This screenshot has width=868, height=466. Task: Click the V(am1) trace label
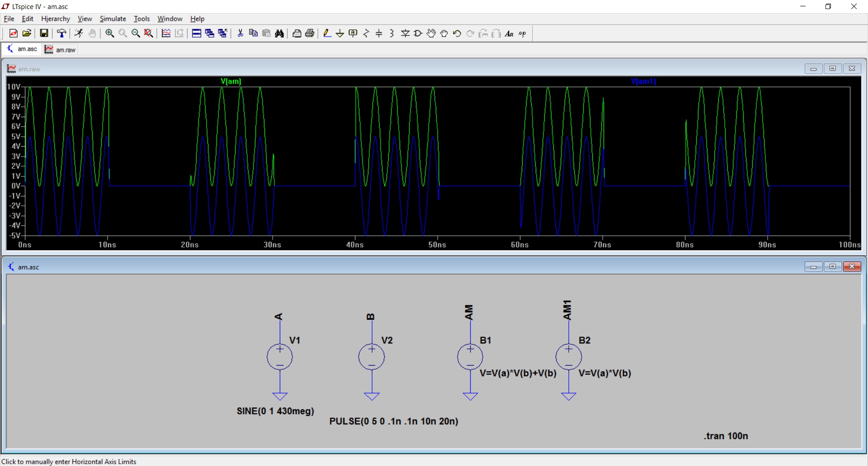pos(643,81)
